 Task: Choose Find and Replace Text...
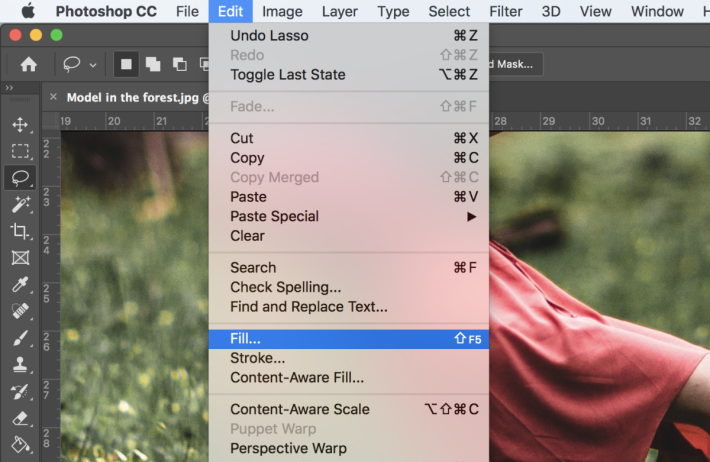tap(349, 307)
